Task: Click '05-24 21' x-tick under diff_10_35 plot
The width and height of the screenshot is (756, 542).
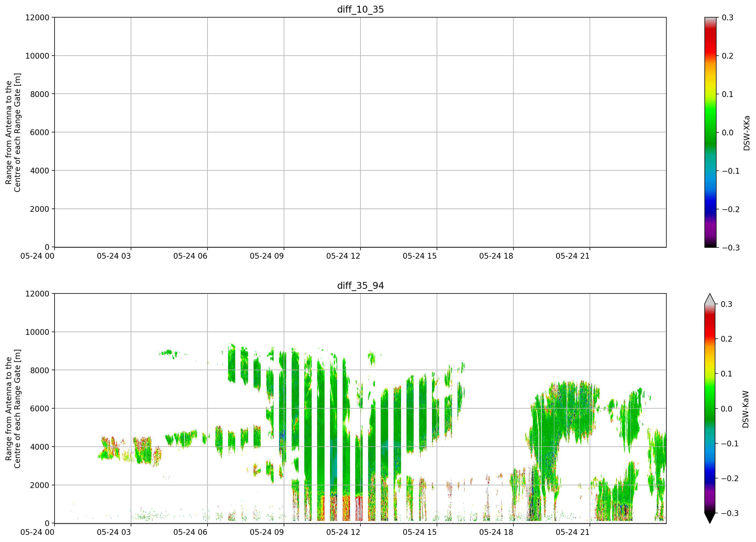Action: pos(573,256)
